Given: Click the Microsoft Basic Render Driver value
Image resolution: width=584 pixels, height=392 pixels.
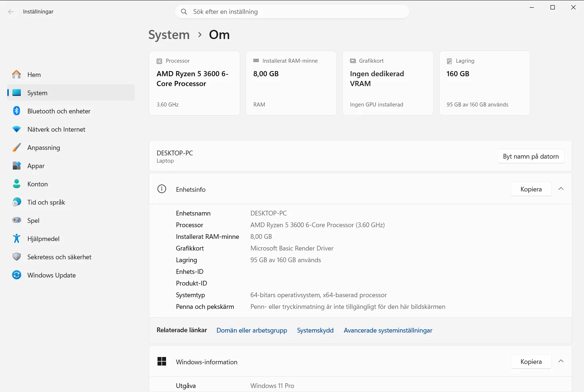Looking at the screenshot, I should pos(292,248).
